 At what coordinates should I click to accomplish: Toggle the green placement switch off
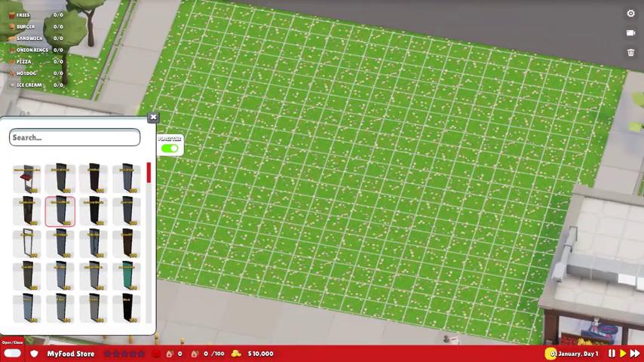point(170,149)
